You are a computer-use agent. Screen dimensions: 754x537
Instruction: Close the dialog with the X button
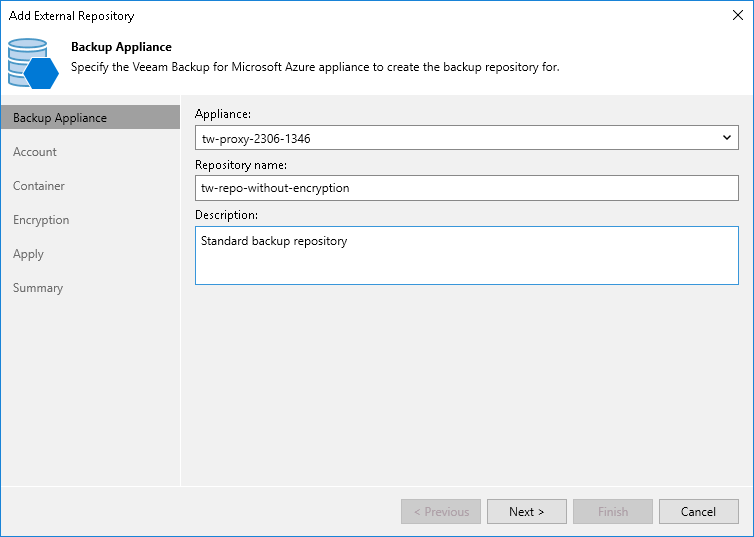(x=738, y=15)
